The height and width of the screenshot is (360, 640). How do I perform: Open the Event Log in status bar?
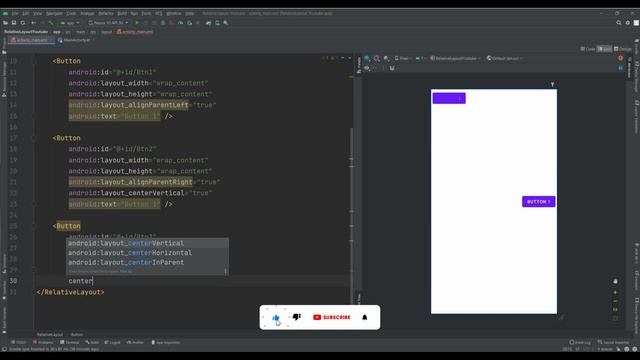580,342
